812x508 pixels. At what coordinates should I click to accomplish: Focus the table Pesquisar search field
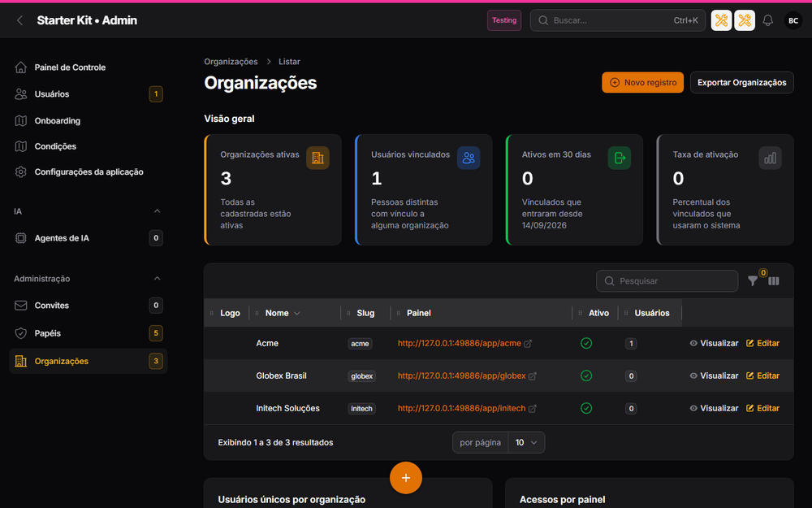point(667,281)
